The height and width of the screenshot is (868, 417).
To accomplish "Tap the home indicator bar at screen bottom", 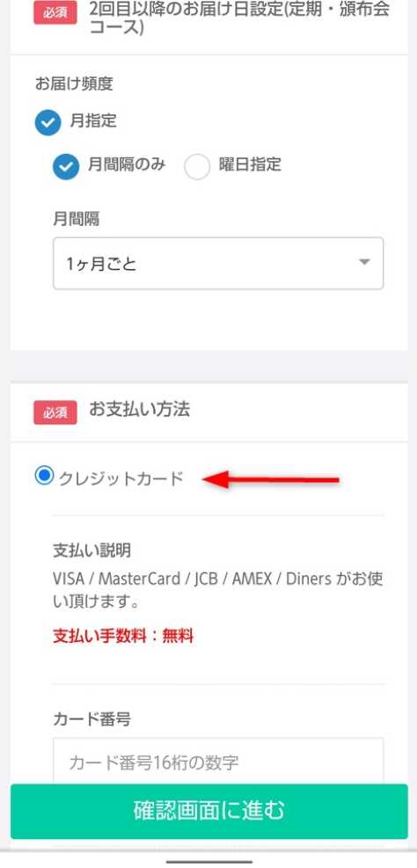I will tap(208, 861).
